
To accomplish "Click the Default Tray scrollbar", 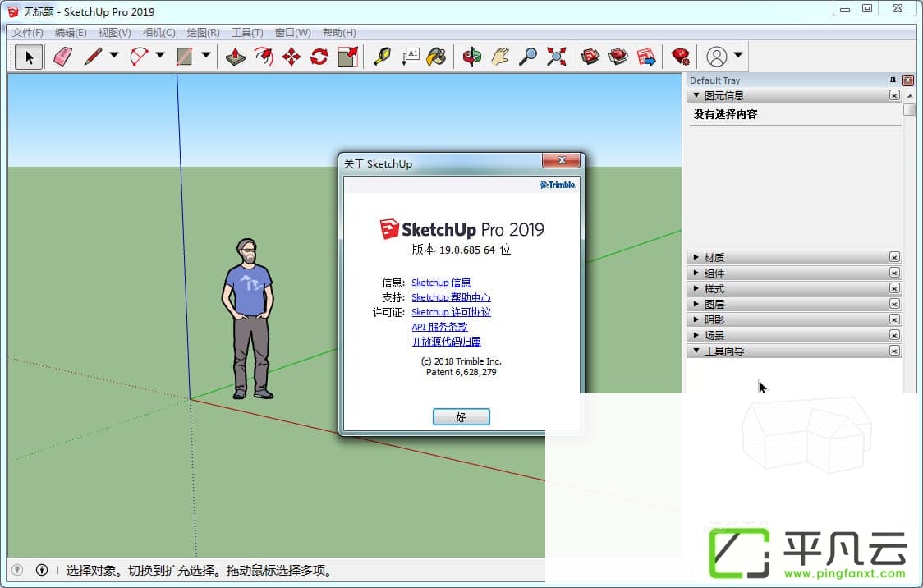I will coord(910,109).
